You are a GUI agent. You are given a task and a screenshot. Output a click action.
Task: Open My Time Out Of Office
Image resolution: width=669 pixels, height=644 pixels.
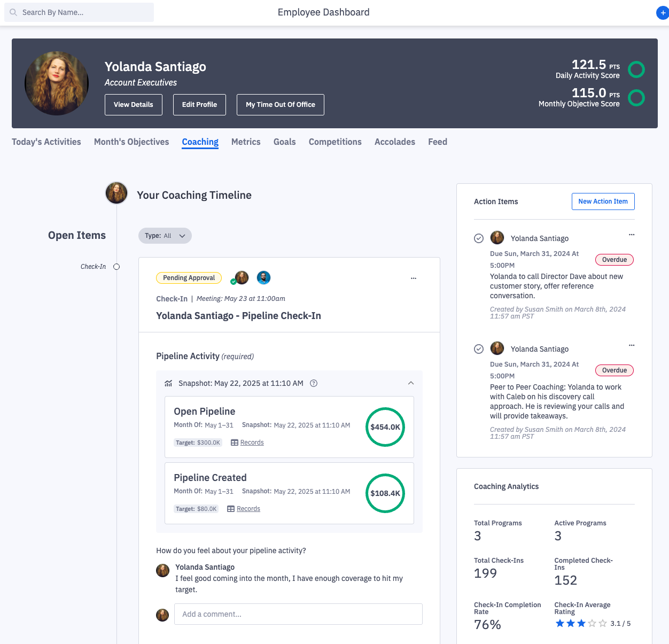tap(281, 105)
